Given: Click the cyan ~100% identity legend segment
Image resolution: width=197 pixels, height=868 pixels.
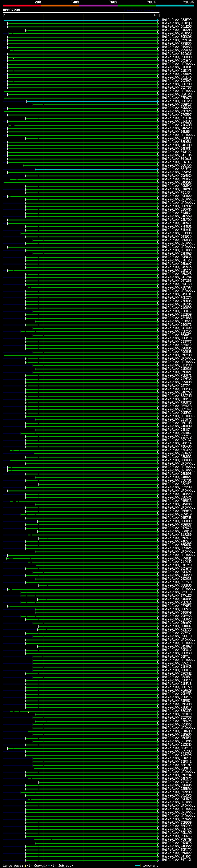Looking at the screenshot, I should 175,6.
